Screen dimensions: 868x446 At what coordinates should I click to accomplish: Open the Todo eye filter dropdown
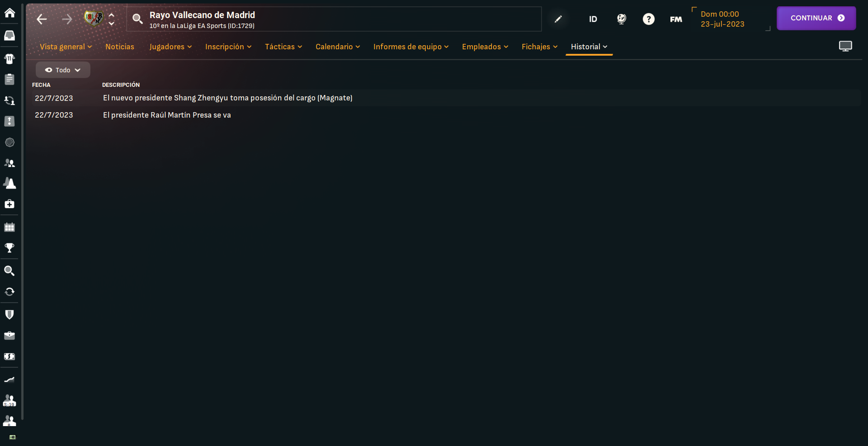click(63, 70)
